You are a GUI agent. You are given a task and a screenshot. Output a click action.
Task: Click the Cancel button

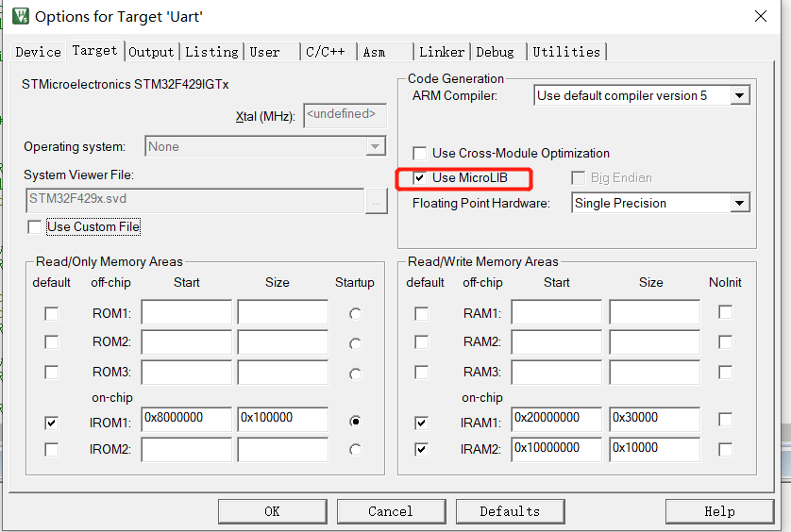click(391, 511)
